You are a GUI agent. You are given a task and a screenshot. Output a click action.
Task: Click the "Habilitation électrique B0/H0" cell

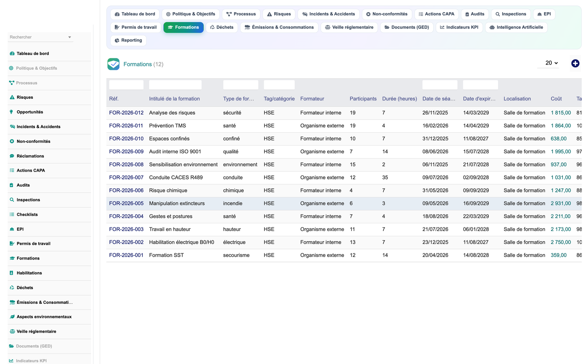point(181,242)
